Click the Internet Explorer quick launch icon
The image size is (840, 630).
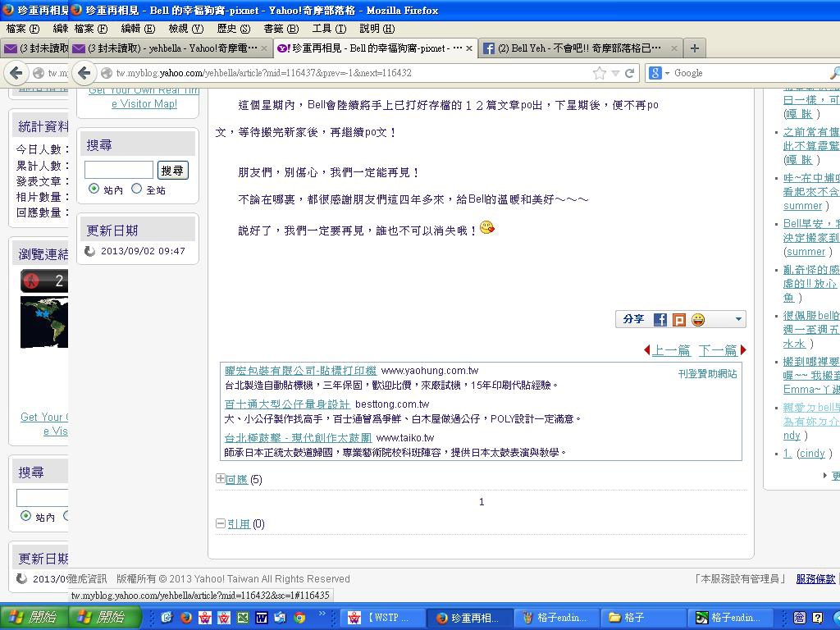coord(167,618)
